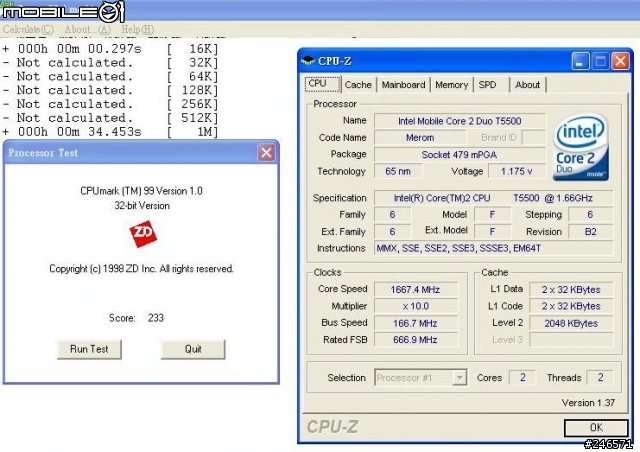Switch to the Mainboard tab in CPU-Z

(403, 85)
